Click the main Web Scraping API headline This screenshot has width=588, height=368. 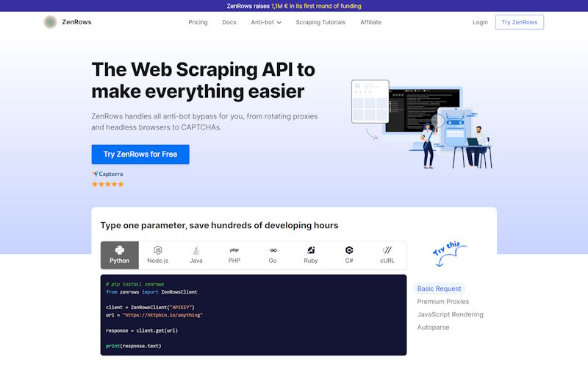204,80
